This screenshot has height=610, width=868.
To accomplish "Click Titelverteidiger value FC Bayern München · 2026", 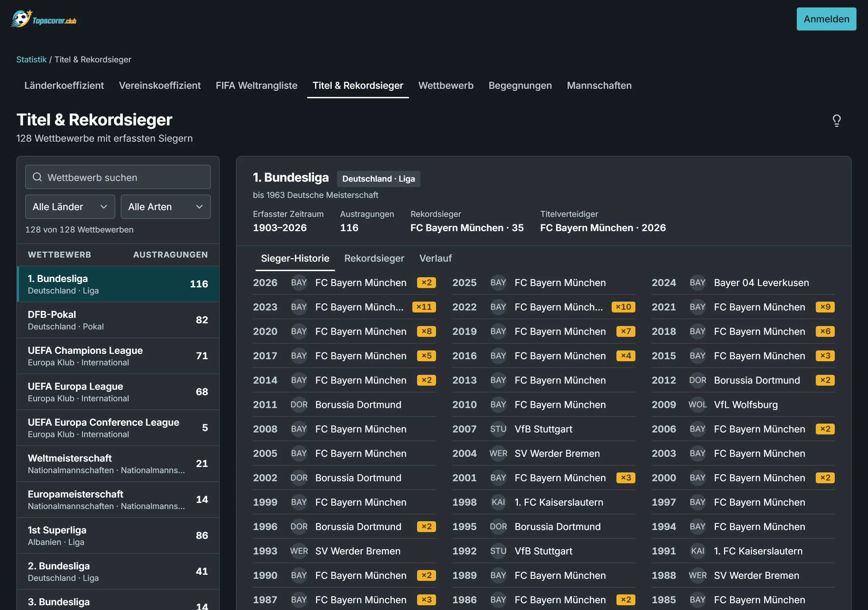I will 603,227.
